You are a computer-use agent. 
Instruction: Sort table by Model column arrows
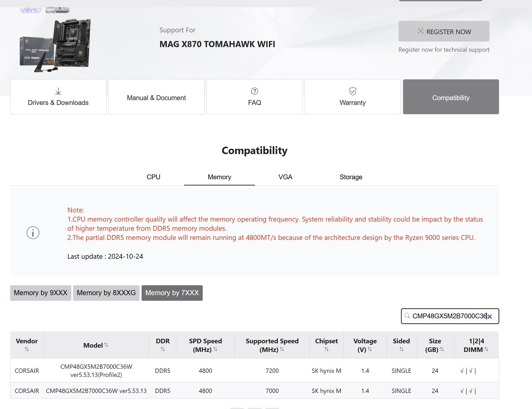106,345
